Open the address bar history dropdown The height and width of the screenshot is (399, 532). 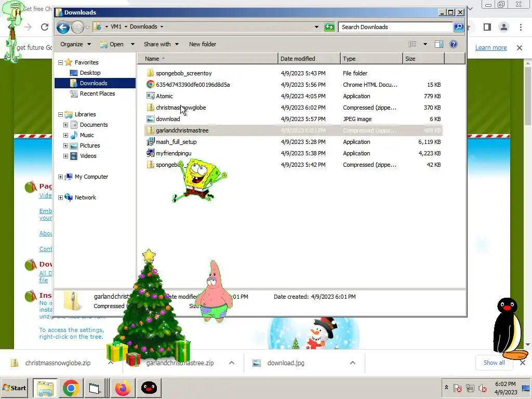tap(316, 27)
